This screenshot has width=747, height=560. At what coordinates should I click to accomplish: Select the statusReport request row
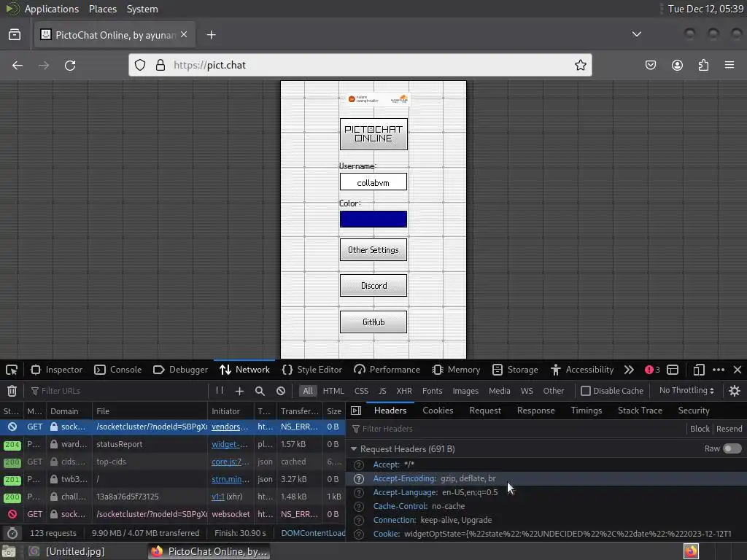tap(172, 444)
